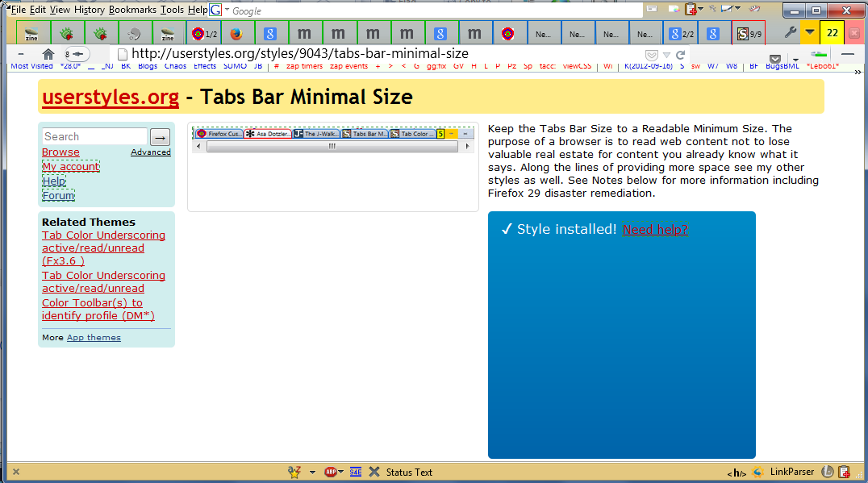The image size is (868, 483).
Task: Follow the userstyles.org heading link
Action: (111, 97)
